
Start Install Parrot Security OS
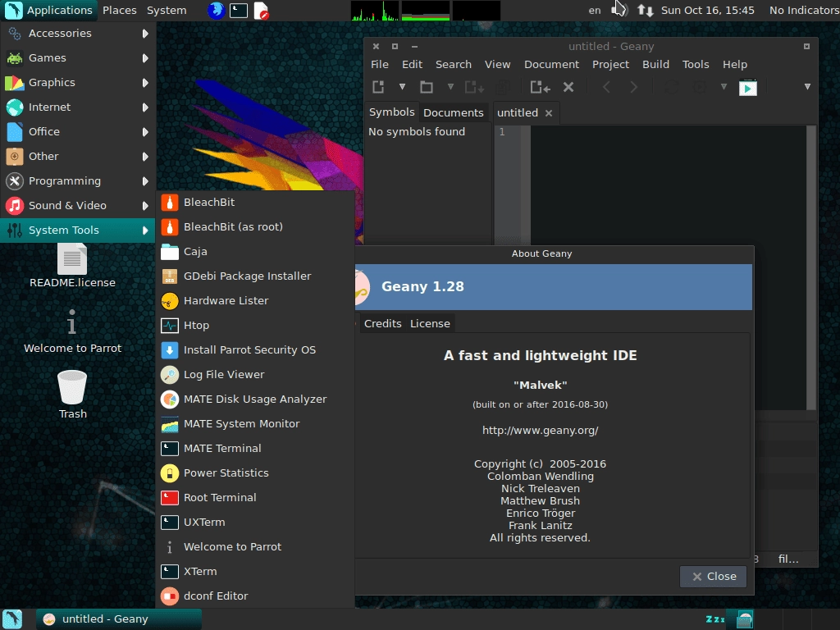coord(255,349)
